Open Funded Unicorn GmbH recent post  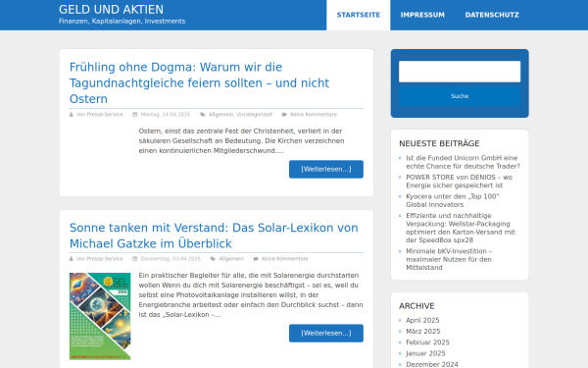click(463, 162)
